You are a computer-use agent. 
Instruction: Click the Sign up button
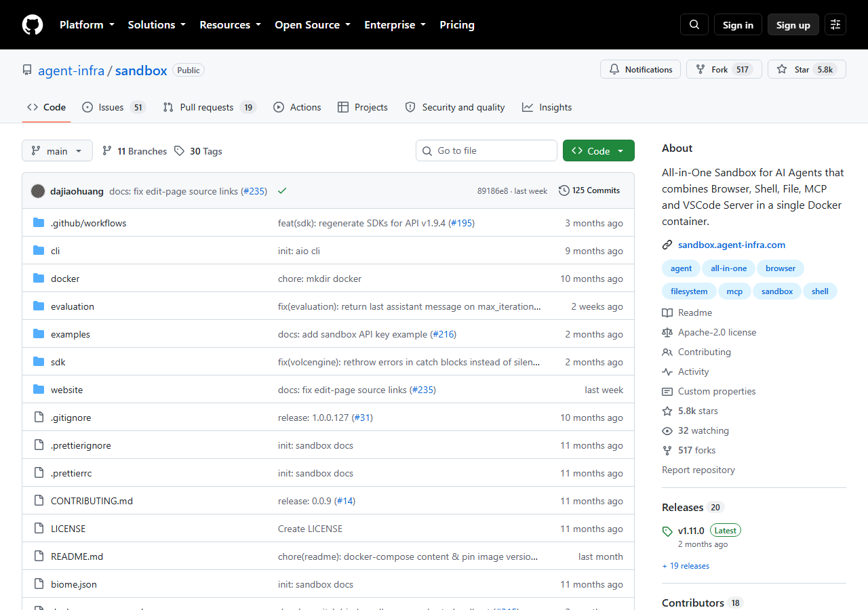[793, 24]
